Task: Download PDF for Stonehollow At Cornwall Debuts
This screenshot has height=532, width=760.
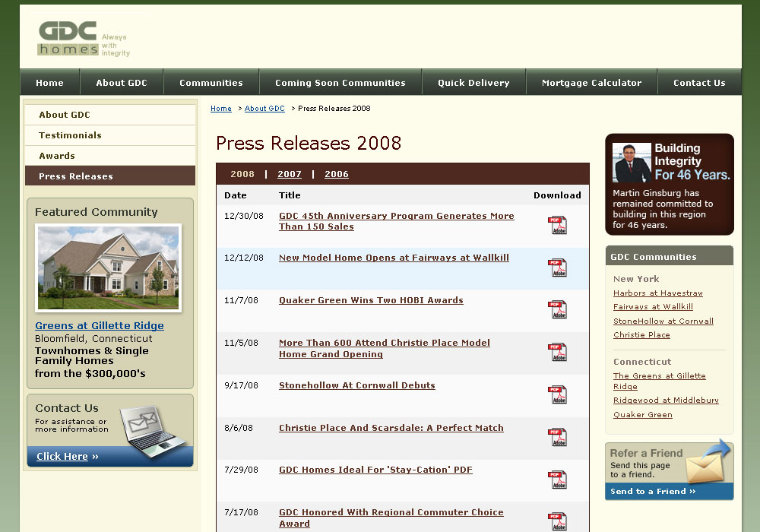Action: (x=557, y=394)
